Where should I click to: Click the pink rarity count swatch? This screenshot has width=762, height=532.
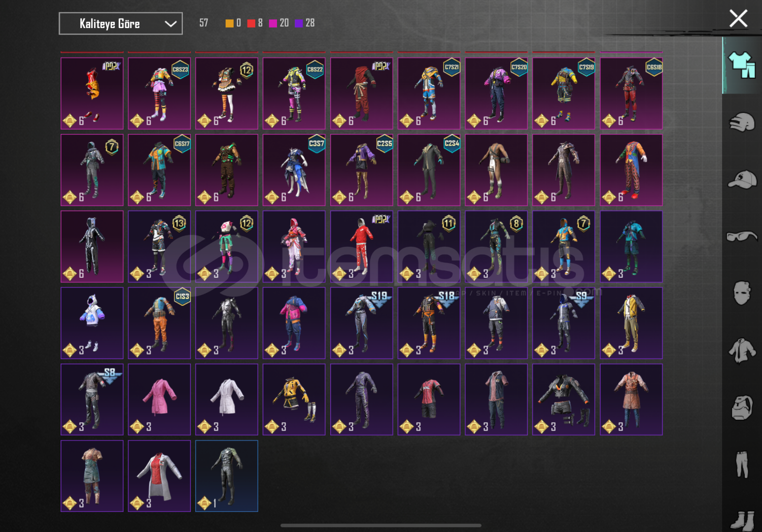pyautogui.click(x=273, y=23)
